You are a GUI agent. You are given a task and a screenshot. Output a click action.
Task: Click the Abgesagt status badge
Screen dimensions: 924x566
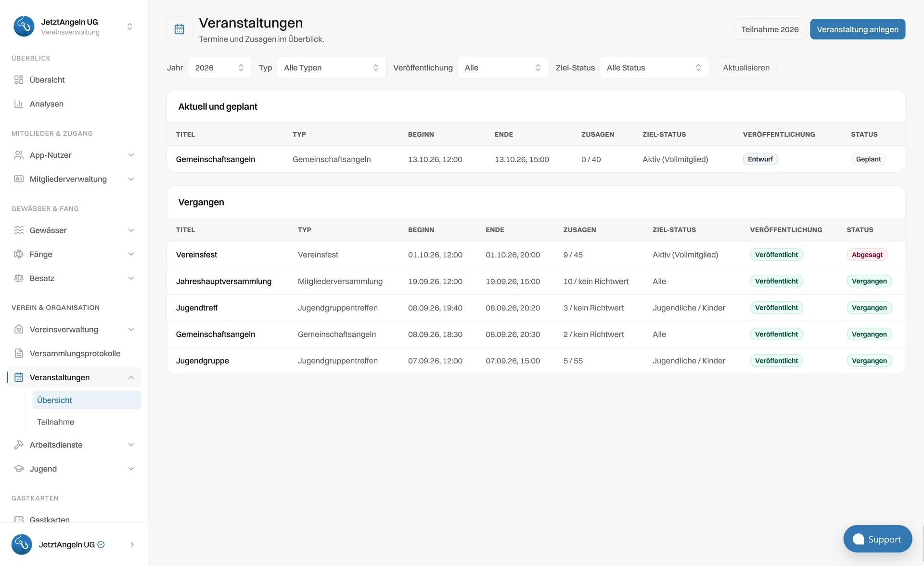point(867,255)
